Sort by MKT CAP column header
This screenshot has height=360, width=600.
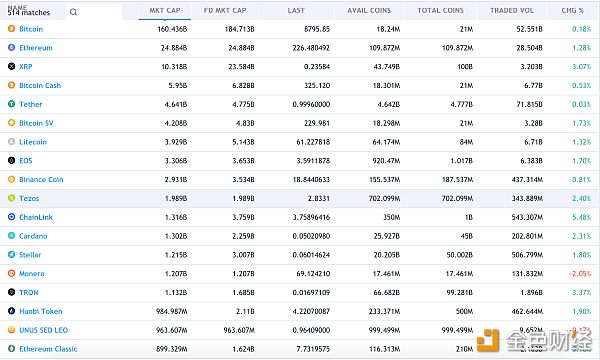tap(165, 11)
